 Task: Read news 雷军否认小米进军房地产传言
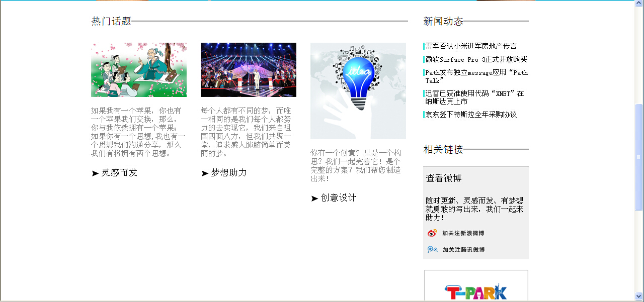[x=471, y=46]
